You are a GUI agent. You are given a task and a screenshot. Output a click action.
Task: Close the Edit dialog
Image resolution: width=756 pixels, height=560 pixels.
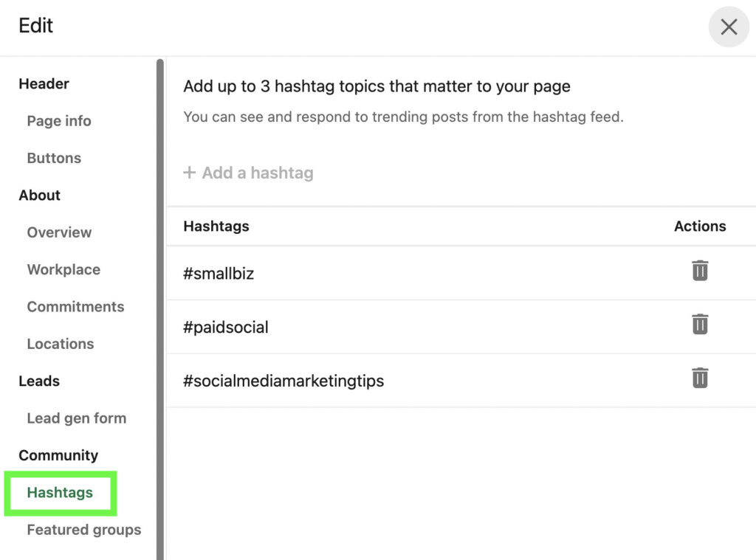[729, 27]
